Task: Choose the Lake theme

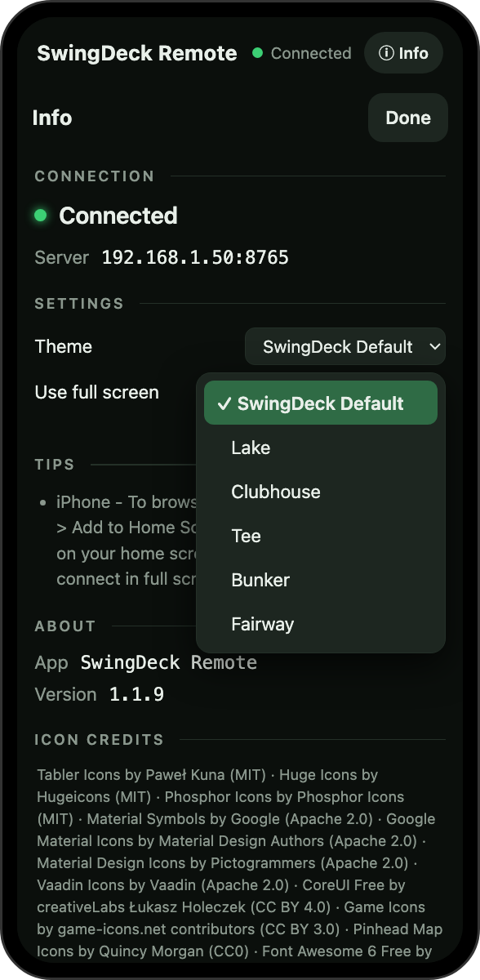Action: [321, 448]
